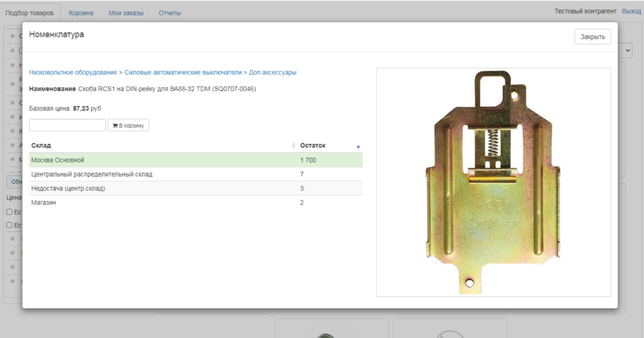Click the Базовая цена 87,23 руб text
644x338 pixels.
pos(66,108)
